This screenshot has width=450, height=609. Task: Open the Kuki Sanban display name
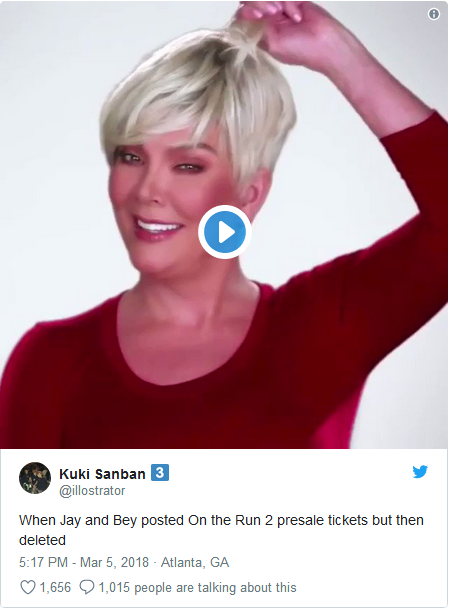[103, 474]
